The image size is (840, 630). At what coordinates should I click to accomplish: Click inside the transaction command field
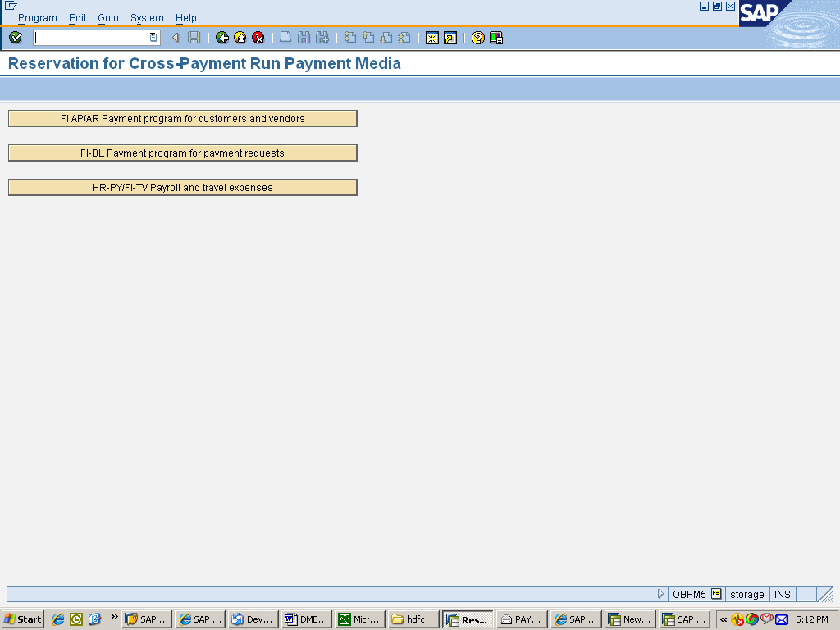(x=90, y=38)
